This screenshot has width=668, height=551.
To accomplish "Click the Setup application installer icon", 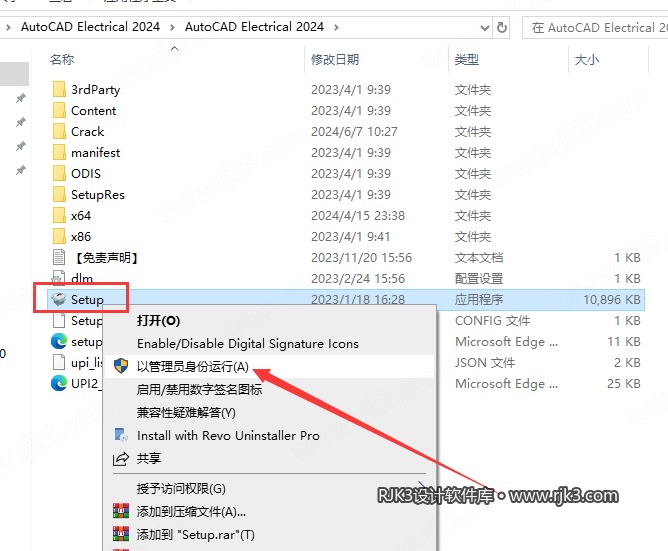I will pyautogui.click(x=59, y=299).
